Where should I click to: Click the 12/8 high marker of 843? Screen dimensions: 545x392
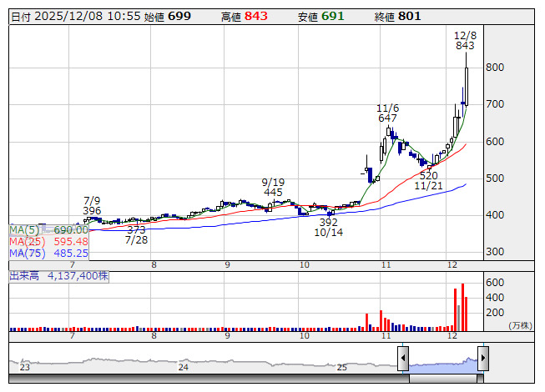(465, 40)
